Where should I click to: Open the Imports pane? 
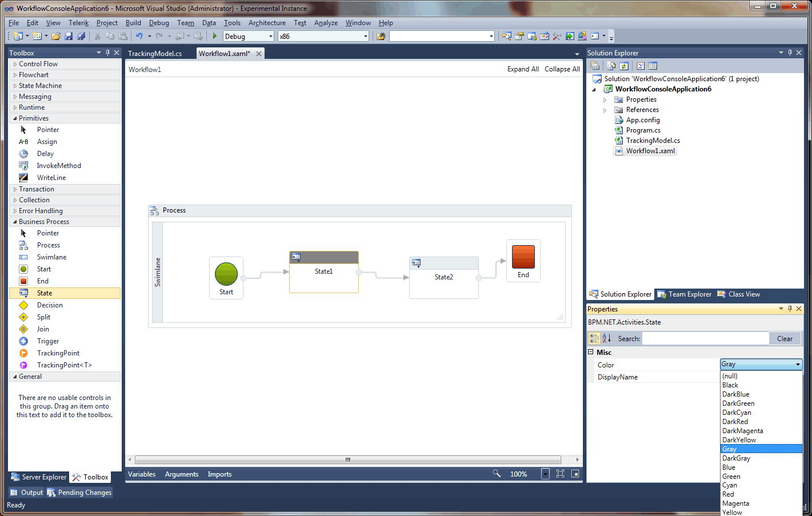219,474
